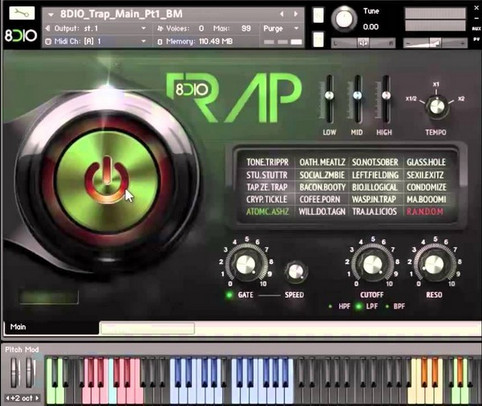Adjust the MID EQ fader
Viewport: 482px width, 406px height.
357,96
